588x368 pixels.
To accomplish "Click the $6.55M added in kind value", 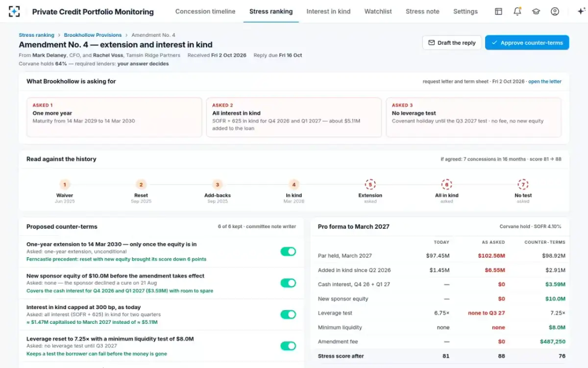I will 495,270.
